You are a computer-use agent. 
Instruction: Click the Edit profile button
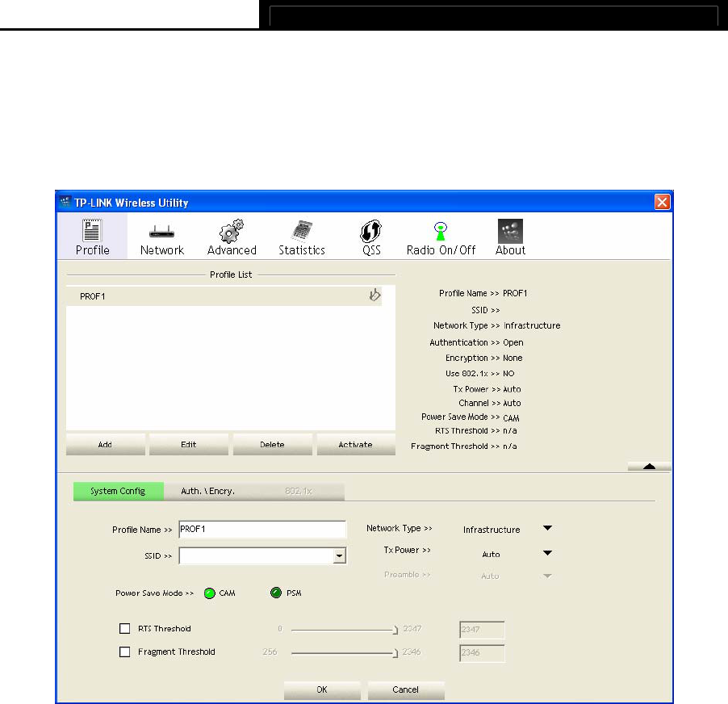(189, 444)
